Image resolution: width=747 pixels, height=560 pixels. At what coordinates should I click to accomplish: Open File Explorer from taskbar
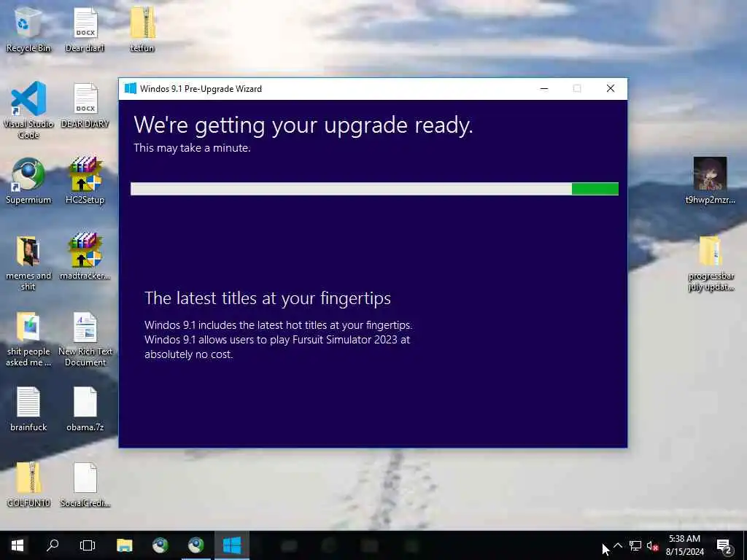[124, 545]
